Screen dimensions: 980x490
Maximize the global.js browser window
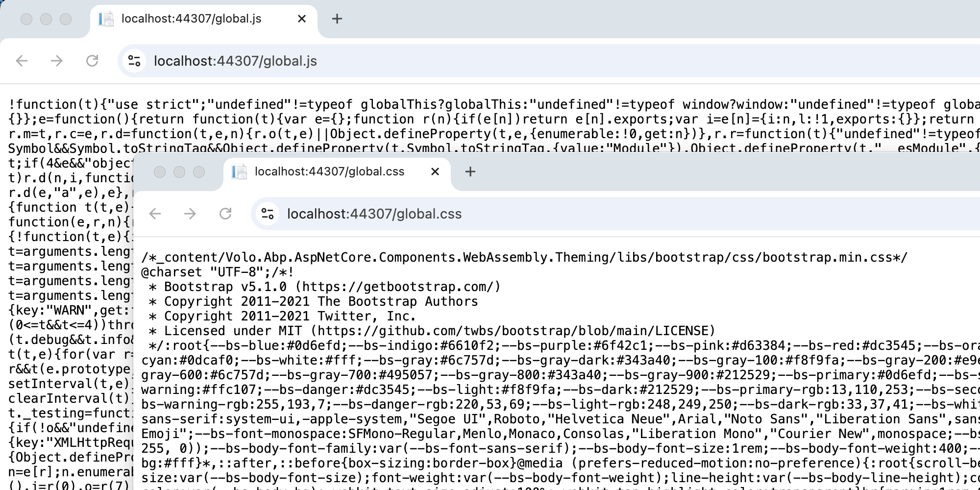pos(66,19)
